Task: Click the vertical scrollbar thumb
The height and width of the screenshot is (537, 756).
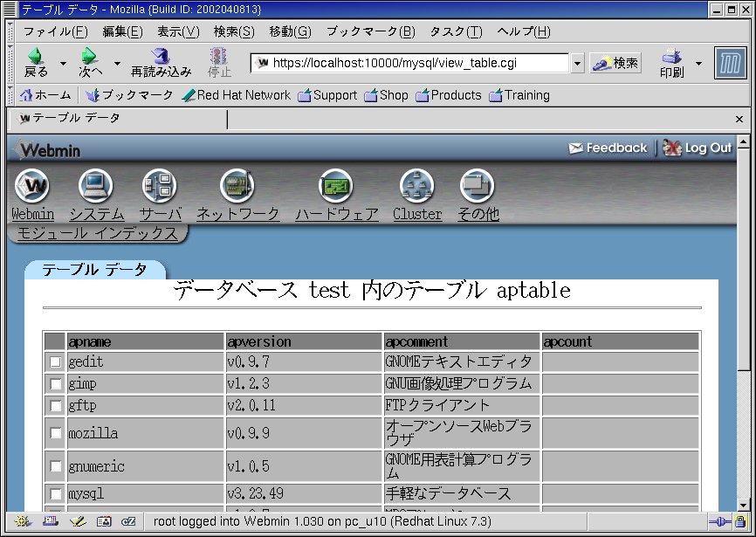Action: 743,260
